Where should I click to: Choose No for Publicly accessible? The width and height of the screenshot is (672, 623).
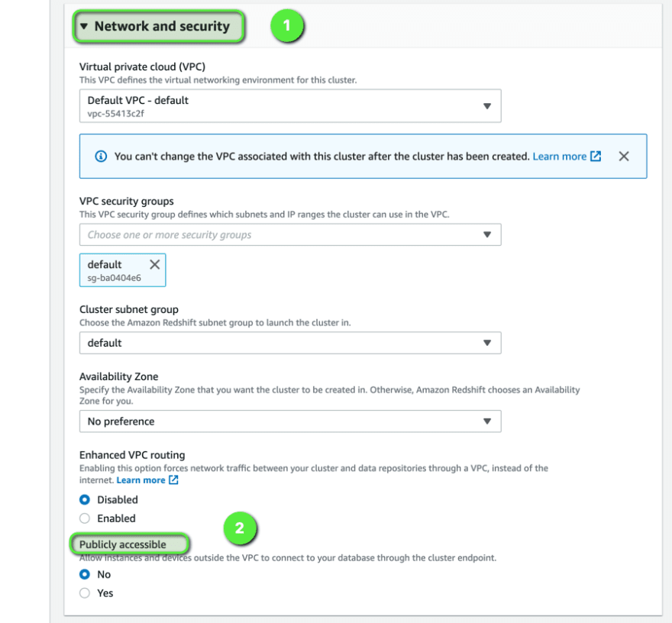click(85, 574)
